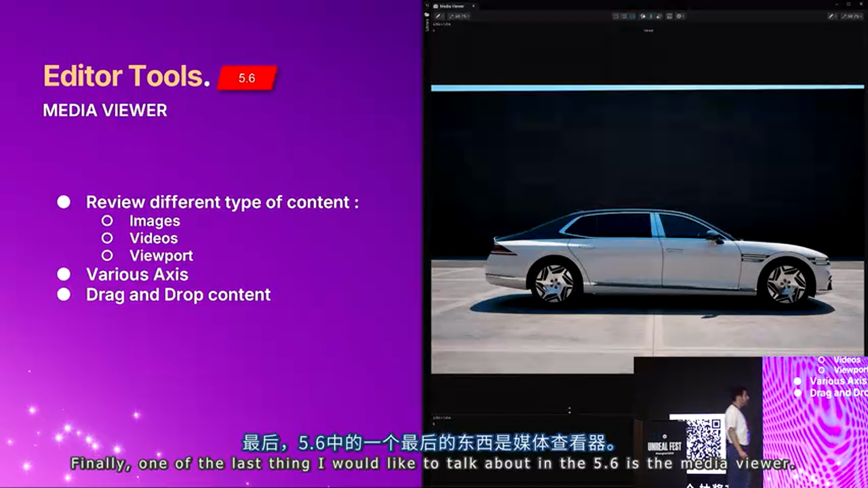
Task: Toggle the teal lock indicator in the toolbar
Action: click(x=650, y=16)
